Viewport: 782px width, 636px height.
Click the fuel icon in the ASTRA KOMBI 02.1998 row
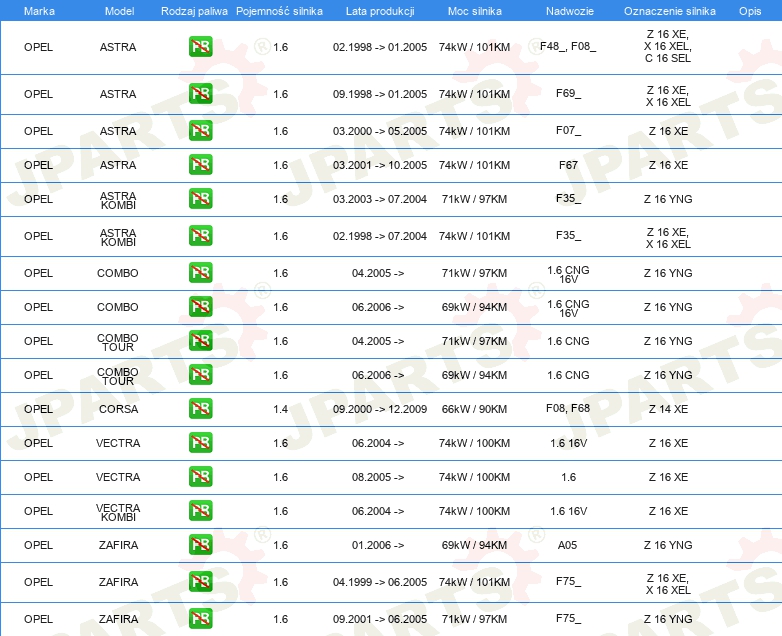tap(200, 235)
